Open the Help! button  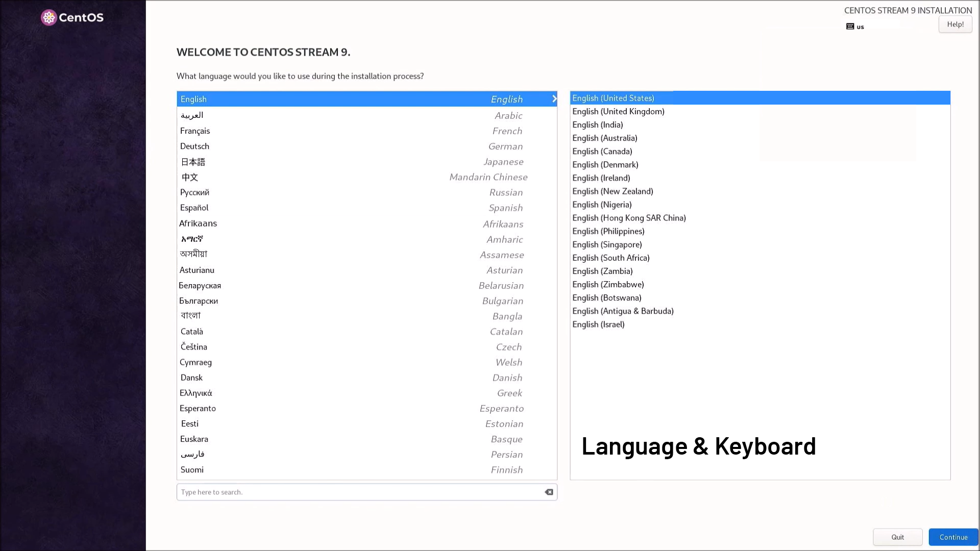tap(955, 24)
